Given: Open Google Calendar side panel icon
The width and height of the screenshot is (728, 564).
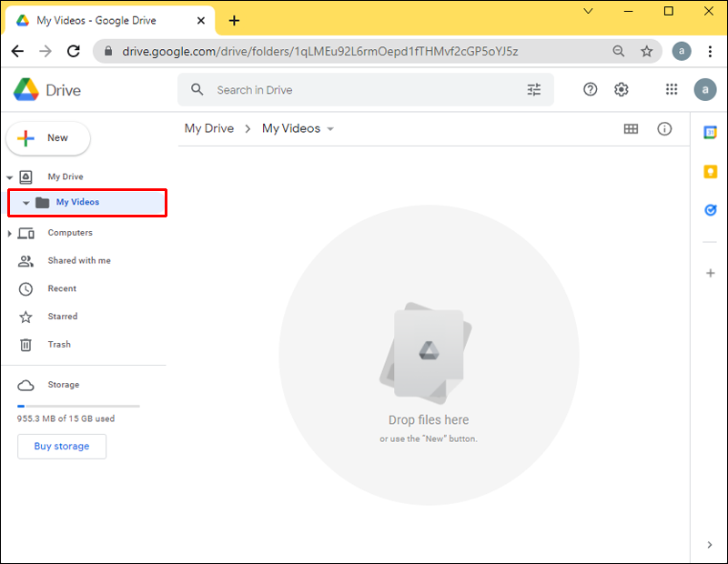Looking at the screenshot, I should click(711, 133).
